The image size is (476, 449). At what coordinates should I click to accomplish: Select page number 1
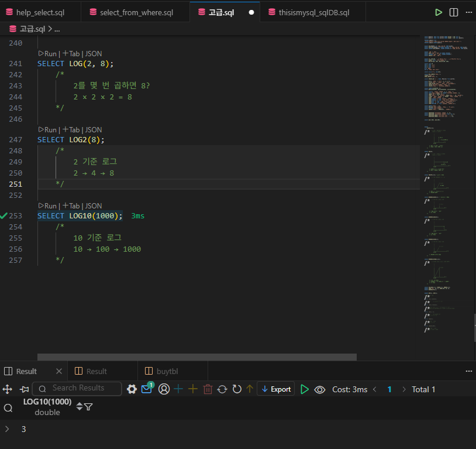point(389,389)
